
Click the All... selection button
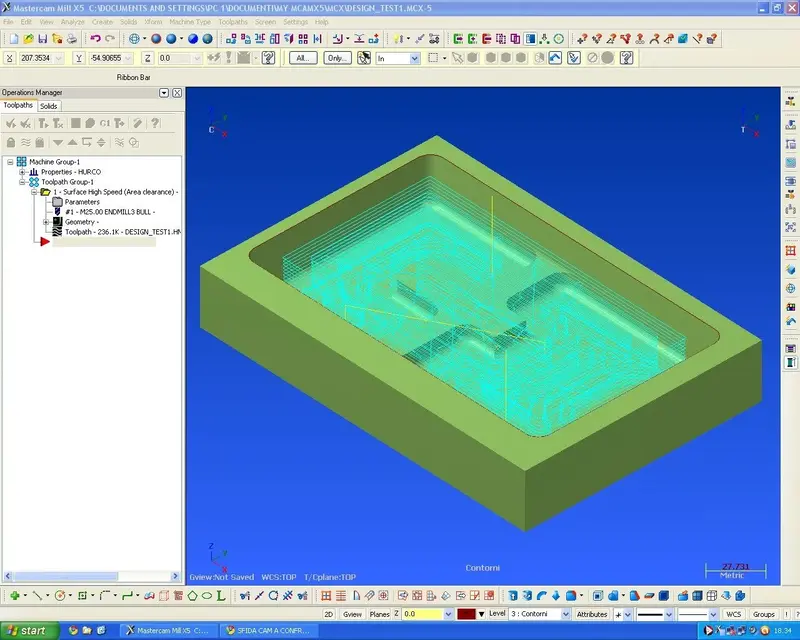click(x=303, y=58)
